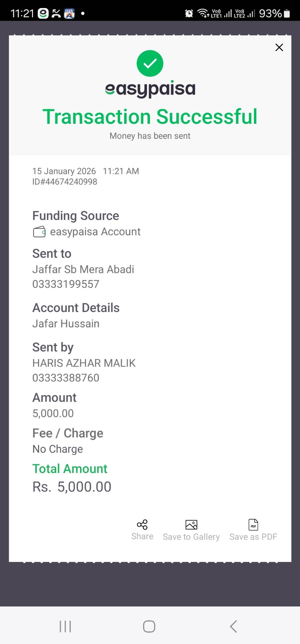Screen dimensions: 300x644
Task: Tap the Share text label
Action: (x=142, y=536)
